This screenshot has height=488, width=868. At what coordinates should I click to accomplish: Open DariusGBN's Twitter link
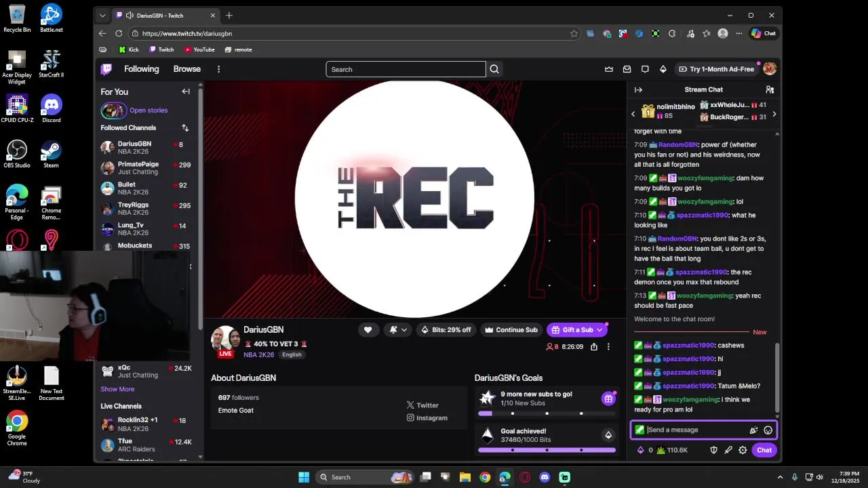click(423, 405)
